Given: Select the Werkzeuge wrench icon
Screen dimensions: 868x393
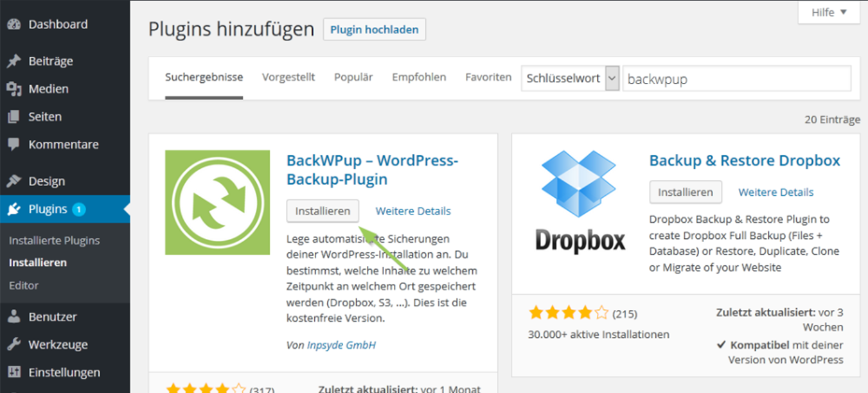Looking at the screenshot, I should 15,344.
